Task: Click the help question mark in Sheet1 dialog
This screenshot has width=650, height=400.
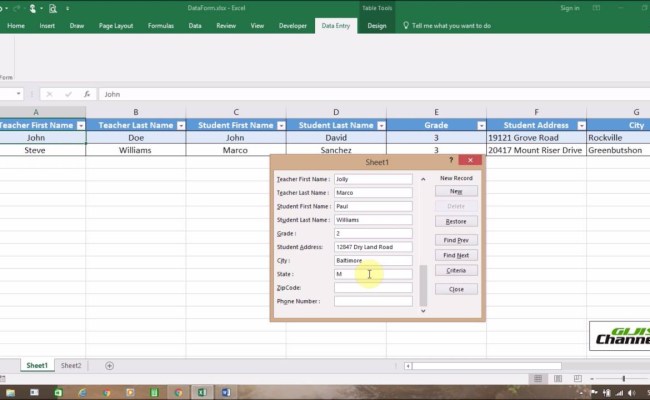Action: point(451,160)
